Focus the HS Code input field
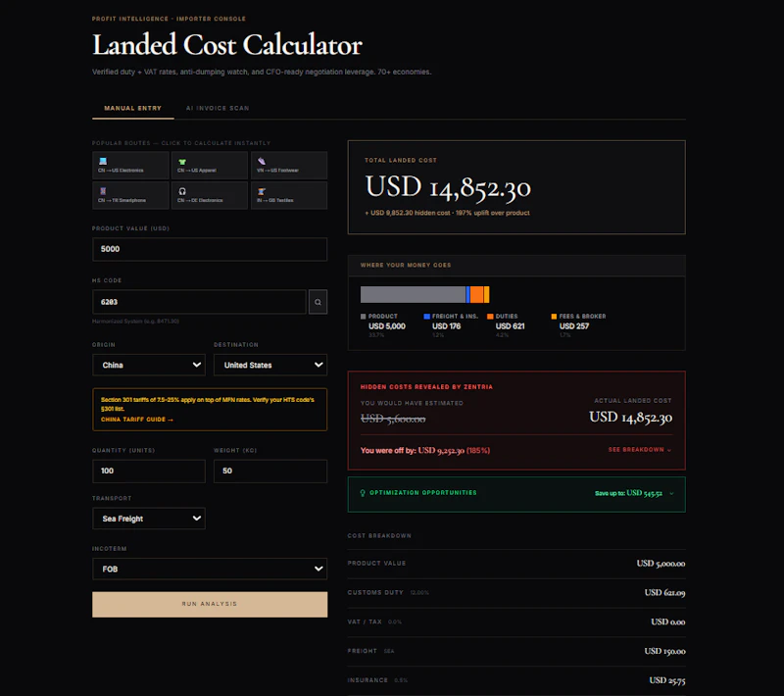 [200, 302]
